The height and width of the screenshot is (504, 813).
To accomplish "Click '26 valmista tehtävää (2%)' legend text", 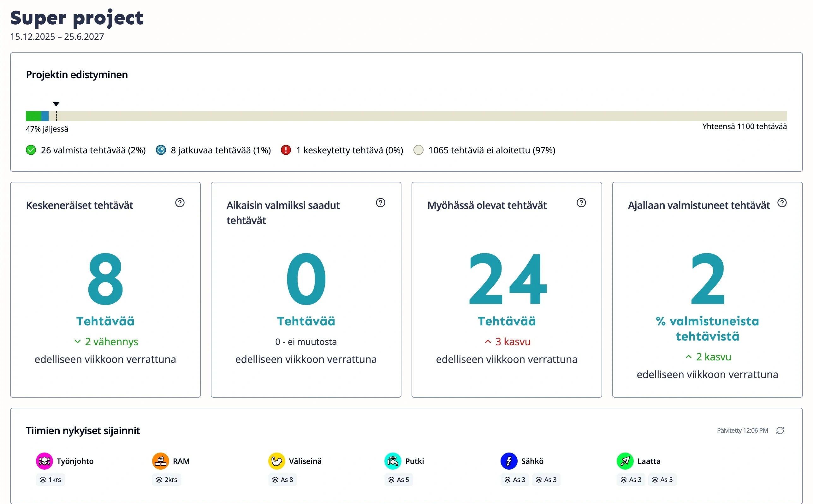I will 93,150.
